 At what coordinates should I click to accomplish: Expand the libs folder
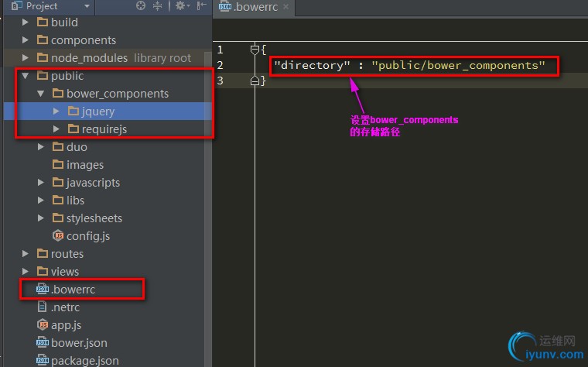(41, 200)
